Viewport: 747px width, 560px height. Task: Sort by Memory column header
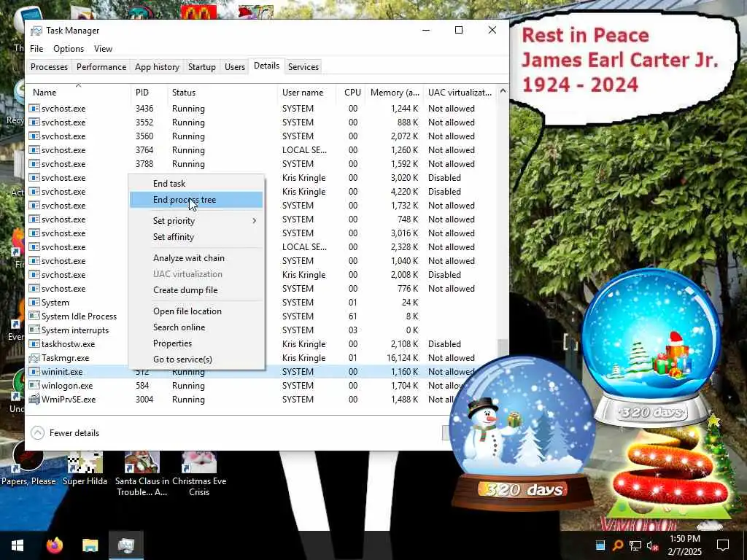click(395, 93)
